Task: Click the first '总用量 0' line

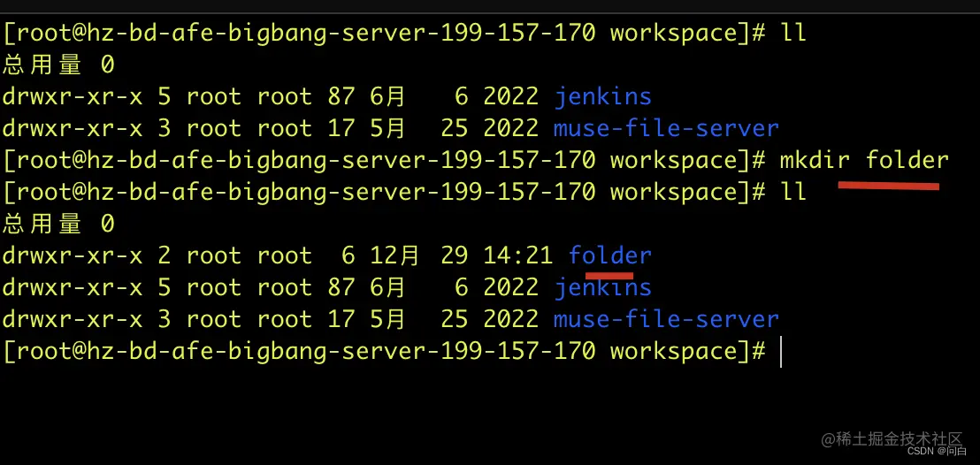Action: (58, 65)
